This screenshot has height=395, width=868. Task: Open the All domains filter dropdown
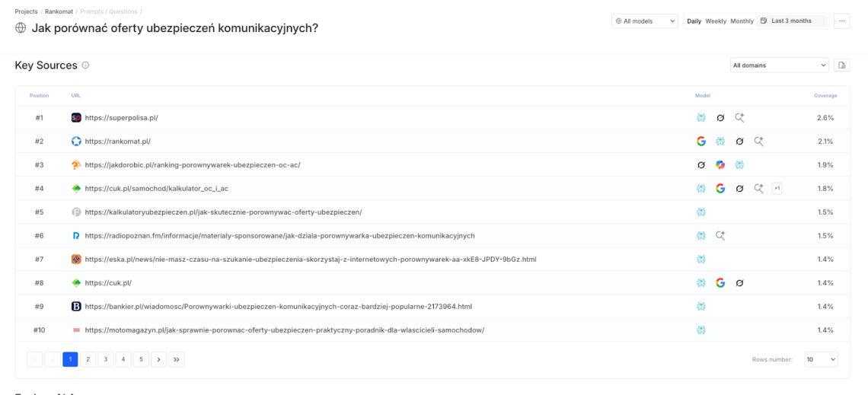click(779, 65)
